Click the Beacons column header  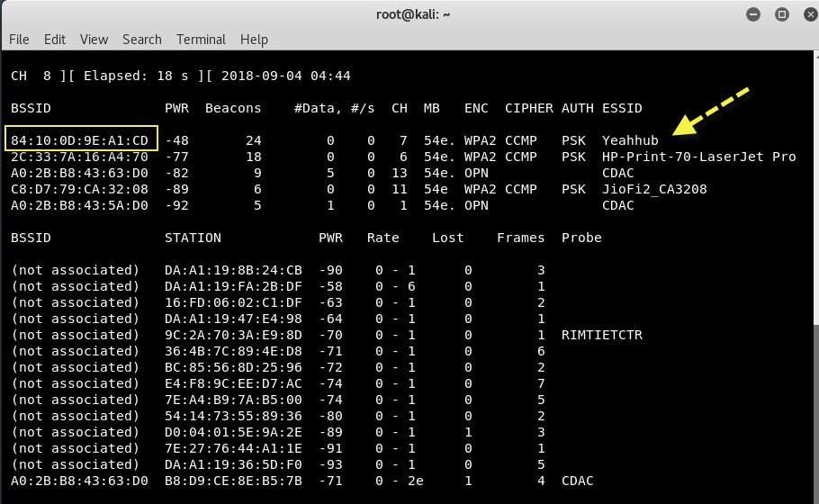click(x=233, y=108)
